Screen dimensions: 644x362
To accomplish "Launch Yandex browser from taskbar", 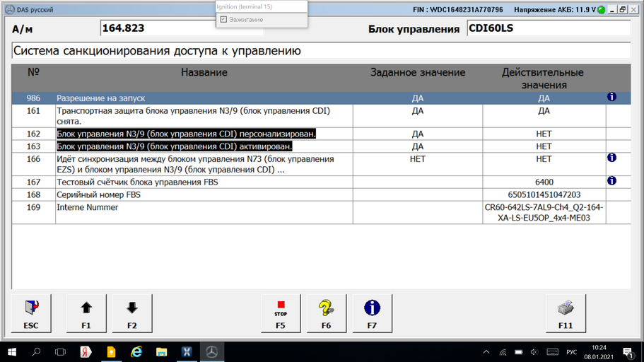I will click(x=86, y=352).
